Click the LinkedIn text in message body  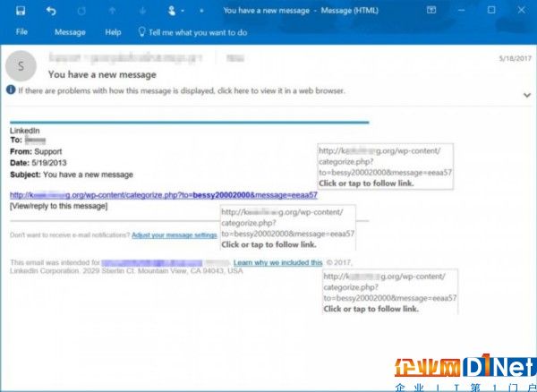coord(25,131)
